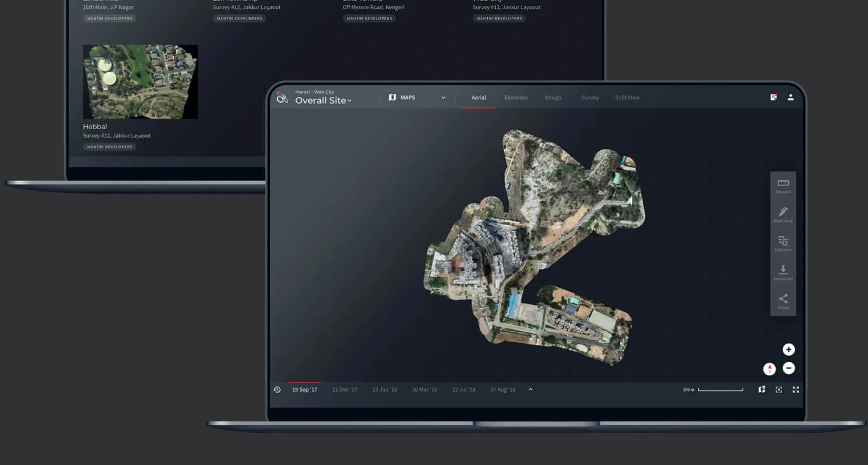Viewport: 868px width, 465px height.
Task: Open the notifications icon in header
Action: 774,97
